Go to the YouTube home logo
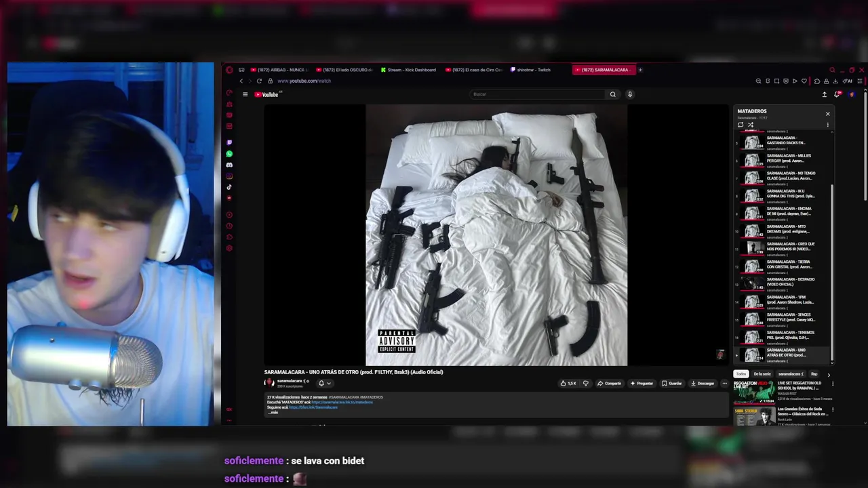Image resolution: width=868 pixels, height=488 pixels. (x=267, y=94)
